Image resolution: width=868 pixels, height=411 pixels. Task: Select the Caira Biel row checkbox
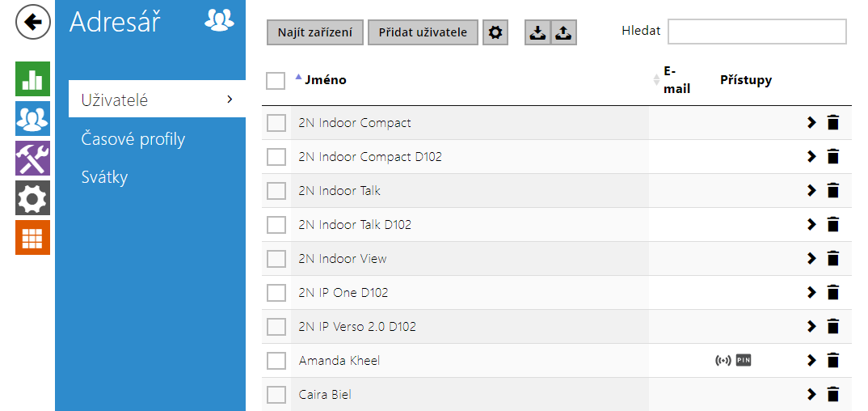[x=276, y=395]
